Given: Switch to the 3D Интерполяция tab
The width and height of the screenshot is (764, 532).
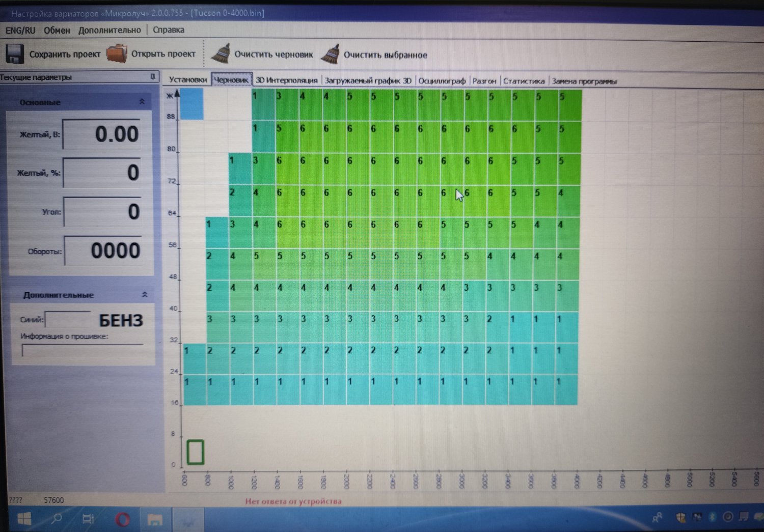Looking at the screenshot, I should tap(286, 80).
